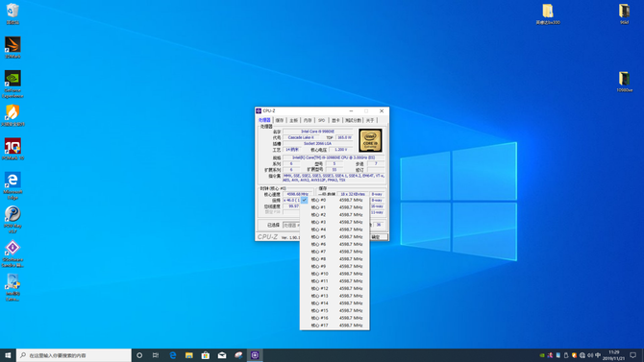Select core #15 in the core list
Viewport: 644px width, 362px height.
334,311
